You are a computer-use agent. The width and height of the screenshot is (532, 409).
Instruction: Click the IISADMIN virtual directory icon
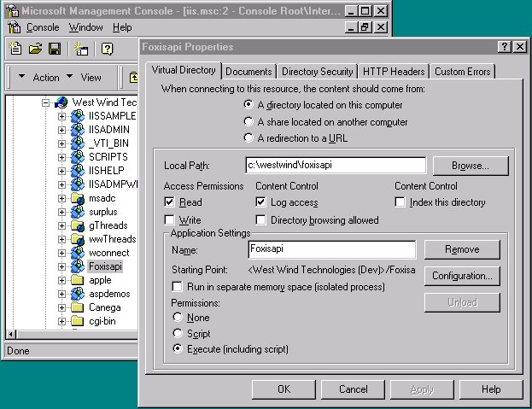(x=78, y=130)
